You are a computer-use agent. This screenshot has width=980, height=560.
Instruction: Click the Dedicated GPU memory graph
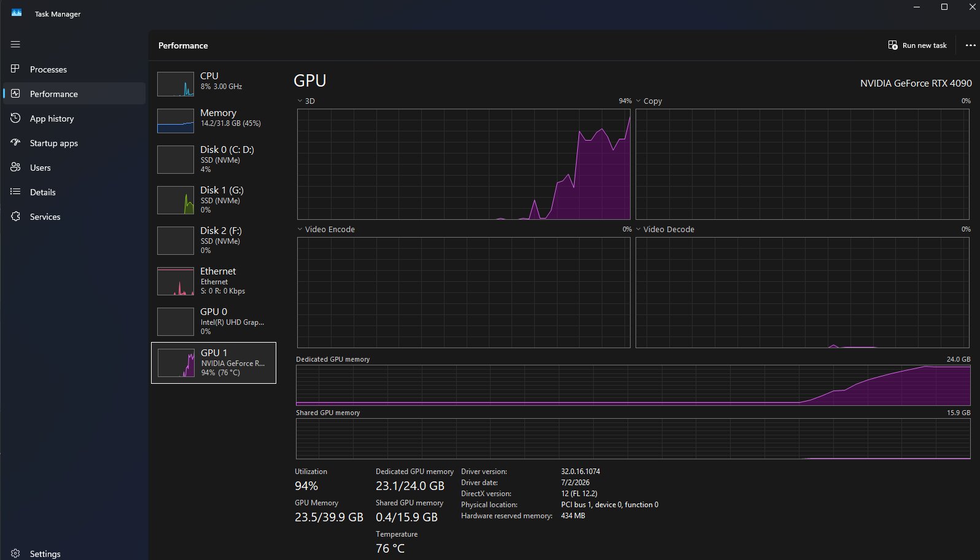pyautogui.click(x=633, y=386)
